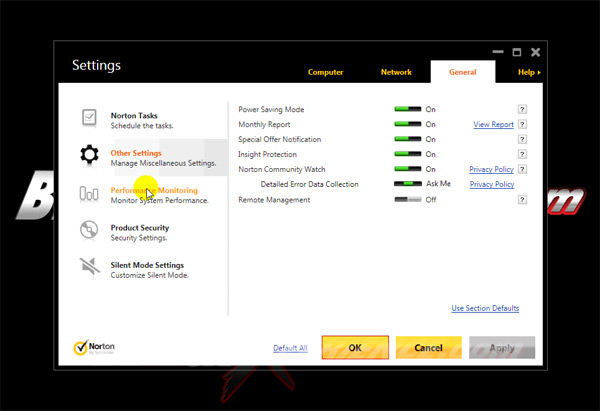Open help icon for Insight Protection
Image resolution: width=600 pixels, height=411 pixels.
(522, 154)
